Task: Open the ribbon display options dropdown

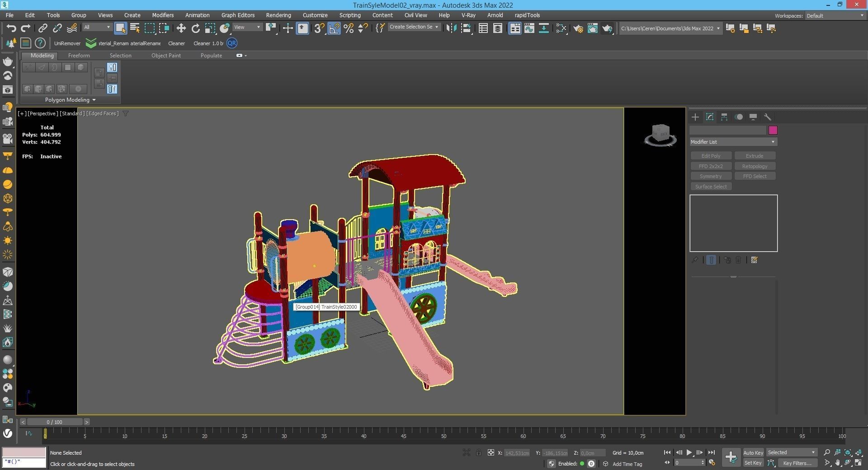Action: click(x=241, y=56)
